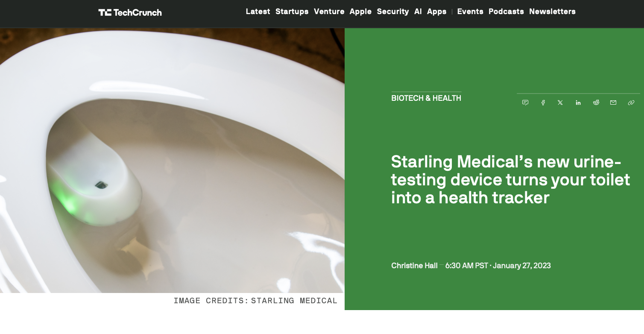This screenshot has height=334, width=644.
Task: Open the Startups section
Action: point(292,12)
